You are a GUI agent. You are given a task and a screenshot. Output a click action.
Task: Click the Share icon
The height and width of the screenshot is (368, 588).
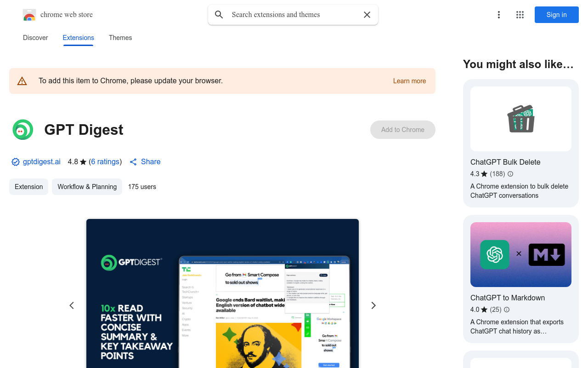pos(133,162)
